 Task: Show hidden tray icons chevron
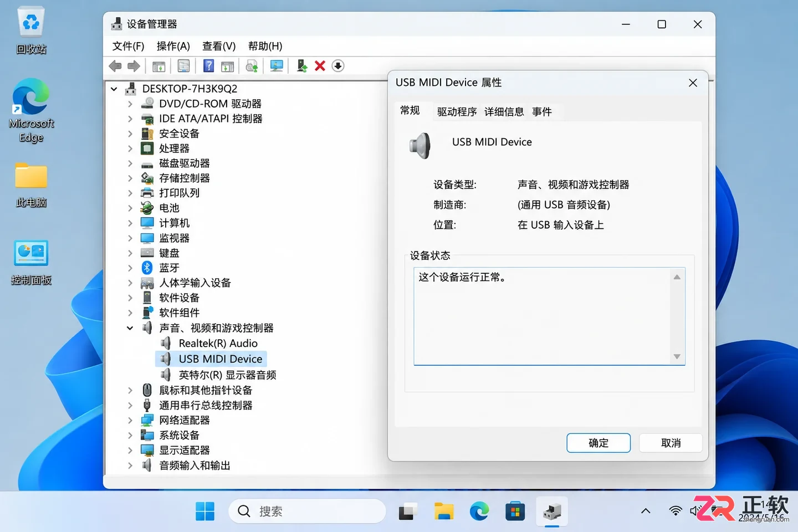pos(646,510)
